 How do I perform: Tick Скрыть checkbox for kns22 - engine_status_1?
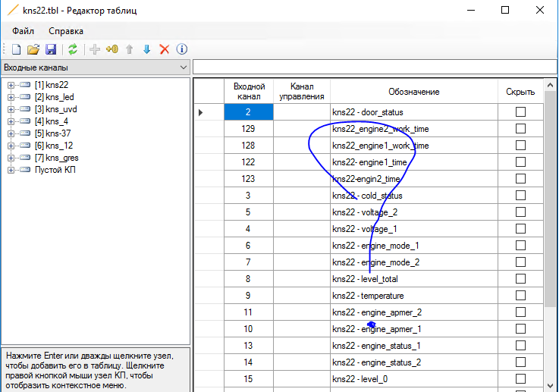point(520,346)
